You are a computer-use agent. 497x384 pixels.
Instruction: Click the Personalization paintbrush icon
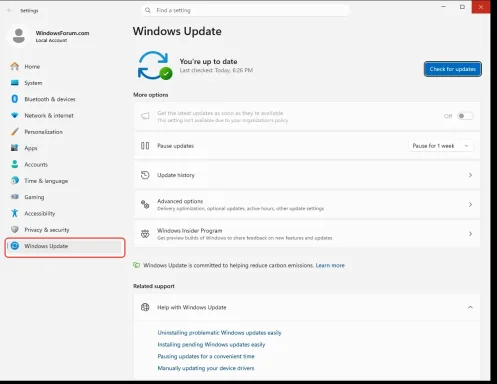click(x=15, y=132)
